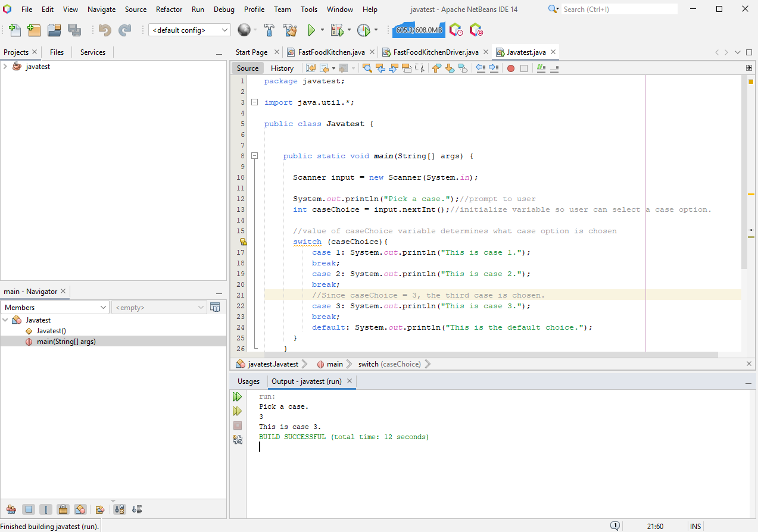
Task: Switch to the Services tab
Action: pyautogui.click(x=93, y=52)
